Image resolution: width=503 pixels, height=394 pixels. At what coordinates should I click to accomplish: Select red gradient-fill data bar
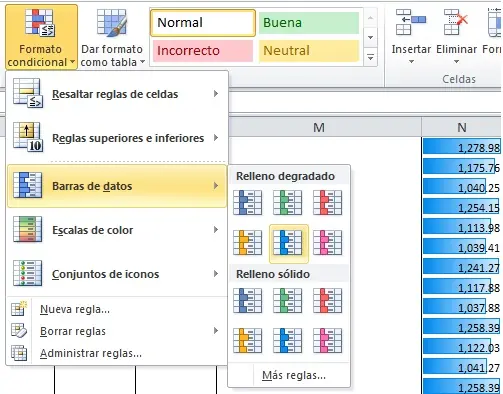click(328, 202)
